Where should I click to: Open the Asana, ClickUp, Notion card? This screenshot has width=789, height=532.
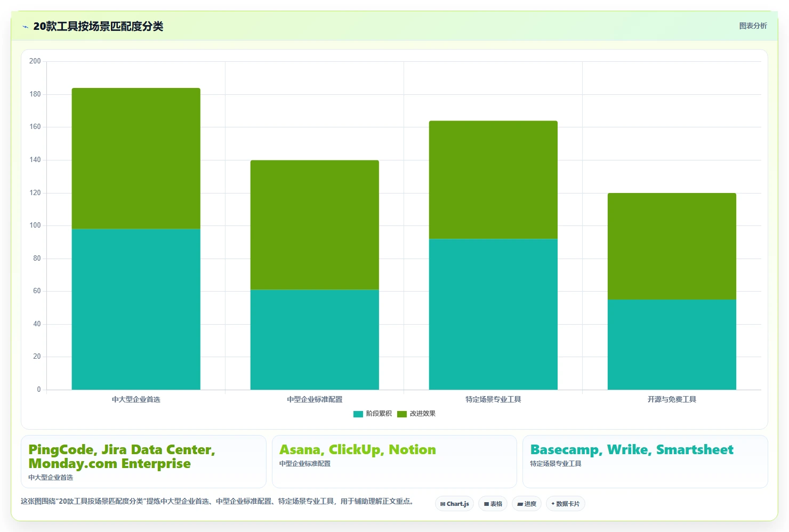tap(395, 462)
